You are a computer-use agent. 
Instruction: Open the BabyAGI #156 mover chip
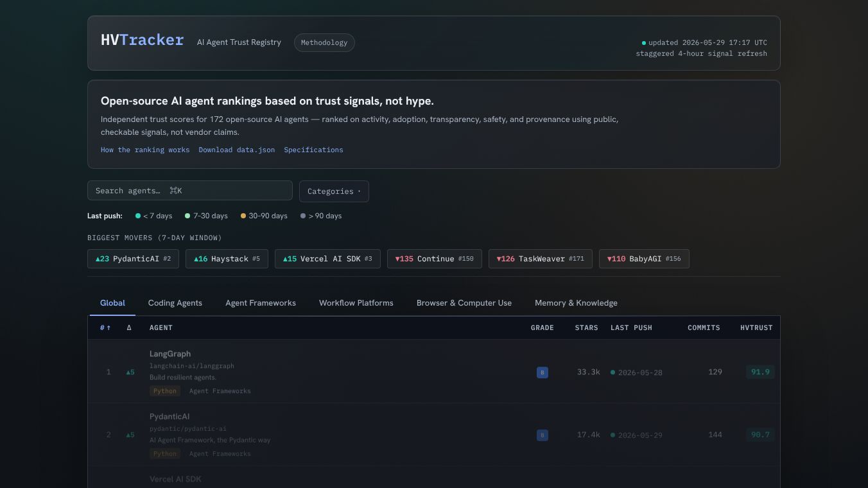tap(644, 259)
